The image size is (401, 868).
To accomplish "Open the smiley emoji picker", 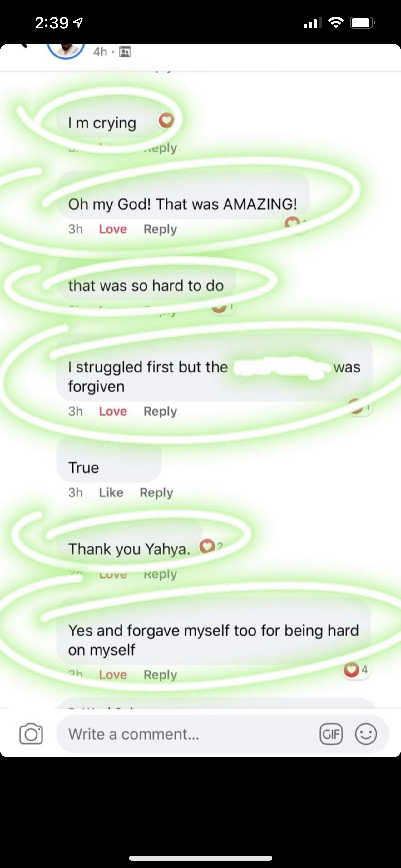I will point(366,734).
